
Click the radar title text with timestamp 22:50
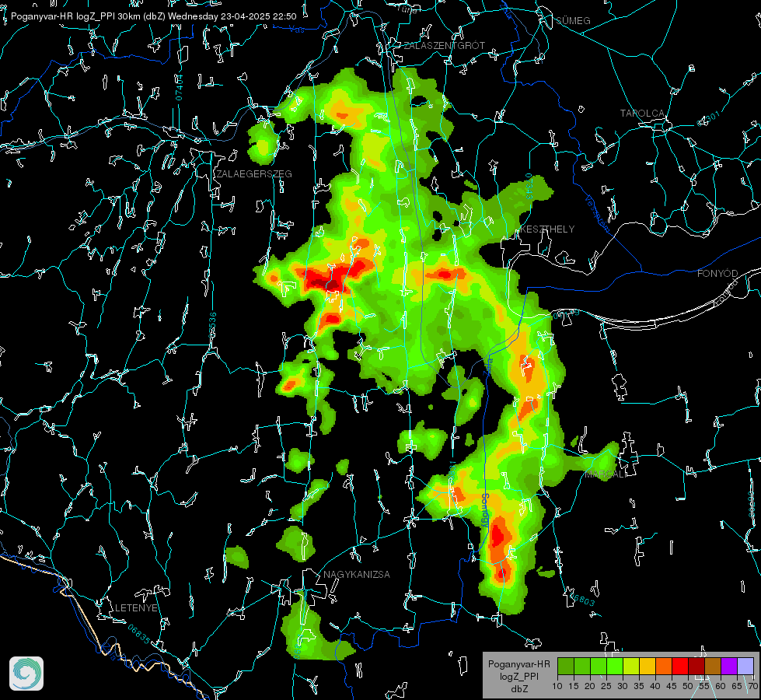point(153,16)
